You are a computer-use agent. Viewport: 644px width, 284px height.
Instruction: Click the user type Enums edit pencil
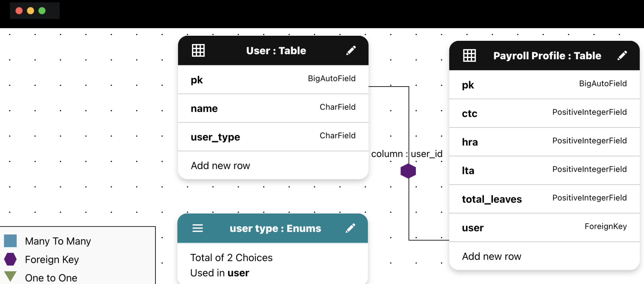350,228
